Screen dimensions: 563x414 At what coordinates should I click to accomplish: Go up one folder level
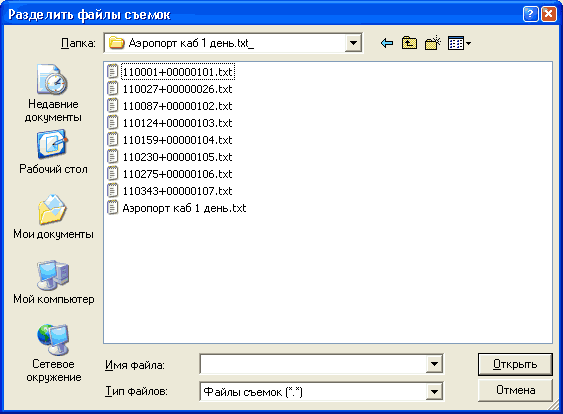(409, 43)
